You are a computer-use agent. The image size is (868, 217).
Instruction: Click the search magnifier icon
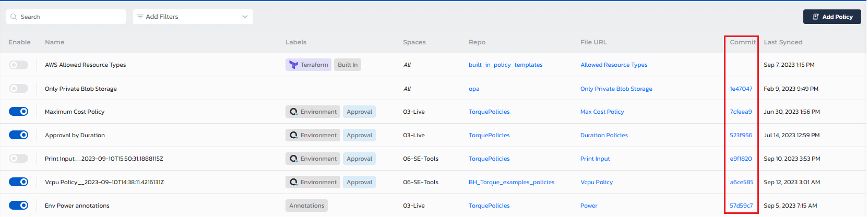point(14,17)
